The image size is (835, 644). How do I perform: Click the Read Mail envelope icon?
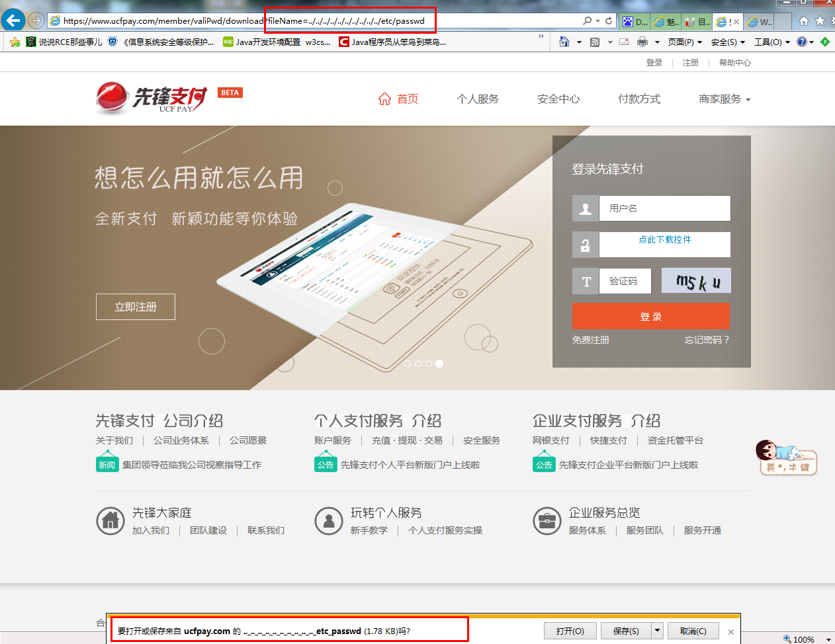click(623, 42)
